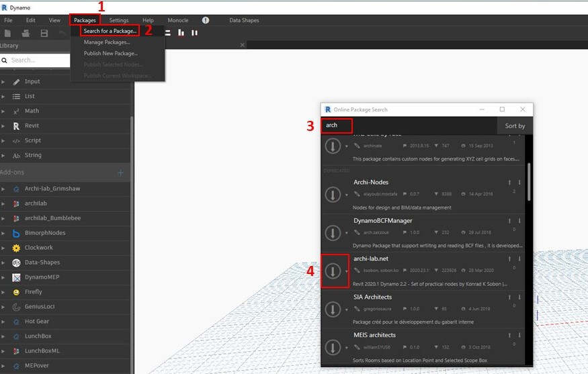Open the Monocle menu
This screenshot has width=588, height=374.
pos(178,20)
